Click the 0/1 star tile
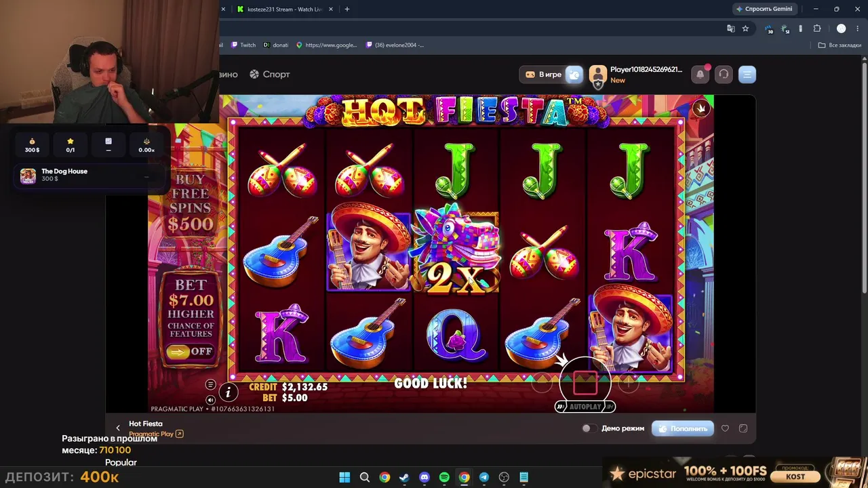Image resolution: width=868 pixels, height=488 pixels. 70,145
